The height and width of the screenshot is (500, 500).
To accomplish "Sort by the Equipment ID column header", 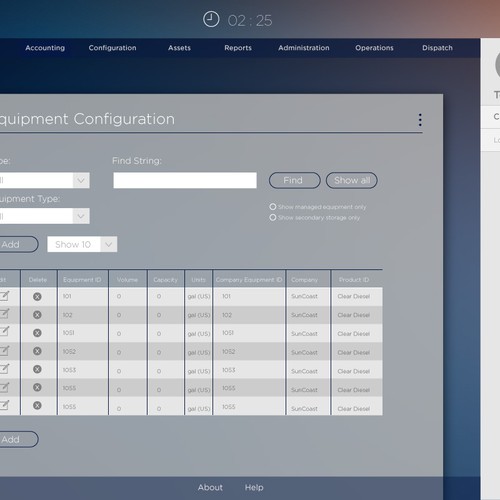I will click(82, 280).
